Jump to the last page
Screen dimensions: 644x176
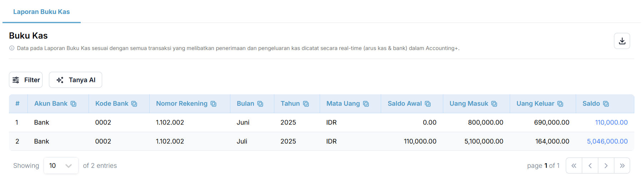tap(622, 166)
